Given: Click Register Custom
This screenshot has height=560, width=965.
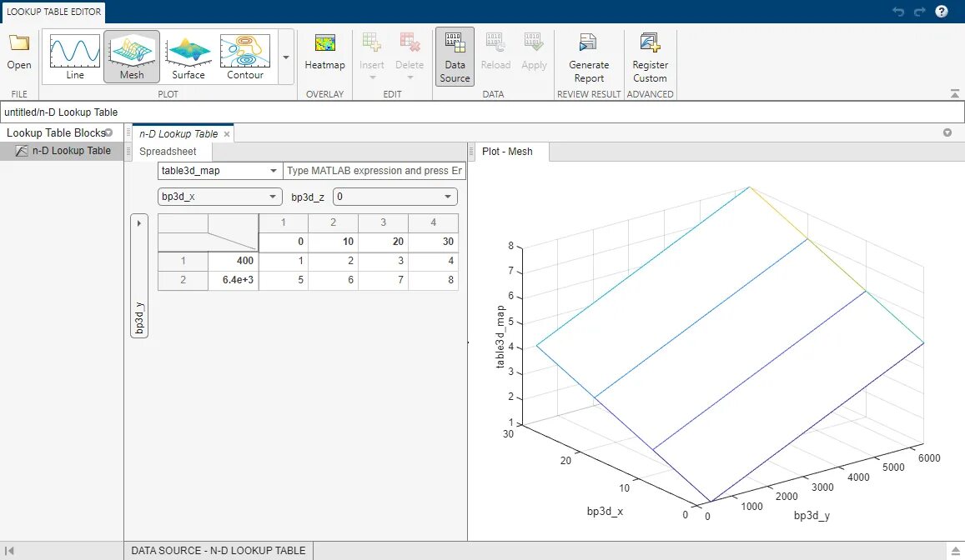Looking at the screenshot, I should pos(650,57).
